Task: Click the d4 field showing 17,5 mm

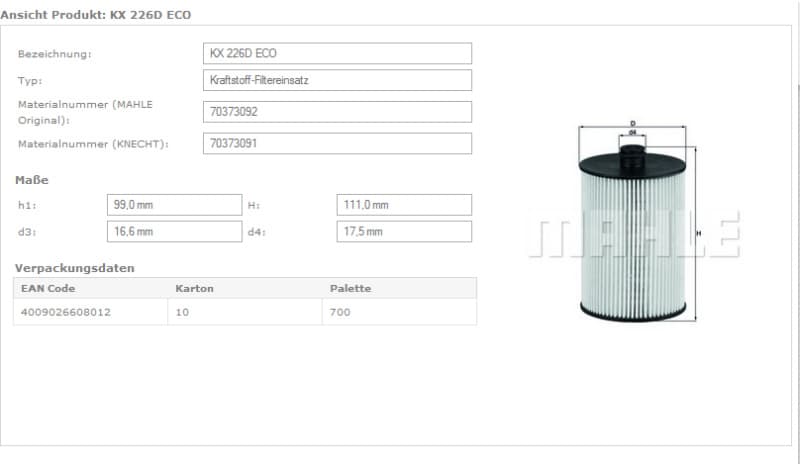Action: point(404,231)
